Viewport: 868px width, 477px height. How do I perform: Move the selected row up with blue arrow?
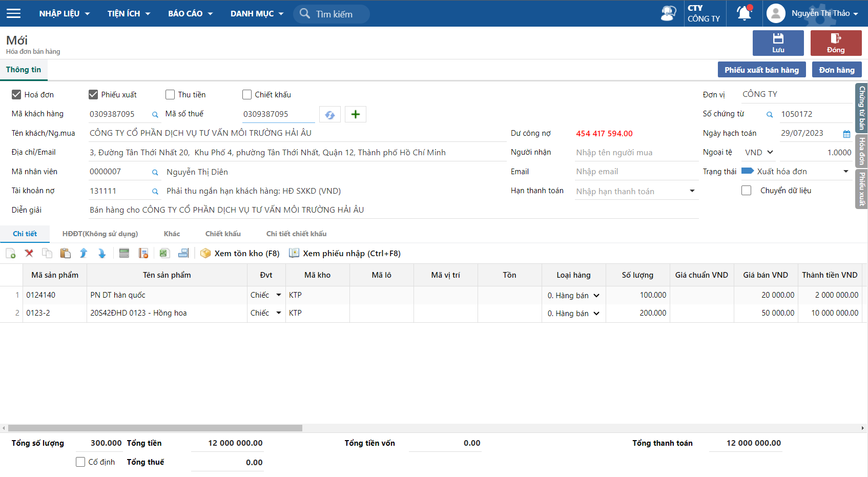point(84,253)
